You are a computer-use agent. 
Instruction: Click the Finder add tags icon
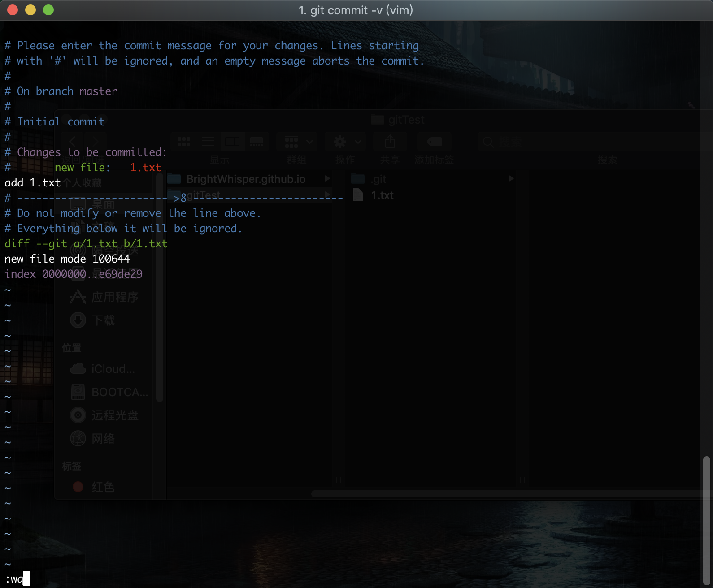tap(435, 142)
